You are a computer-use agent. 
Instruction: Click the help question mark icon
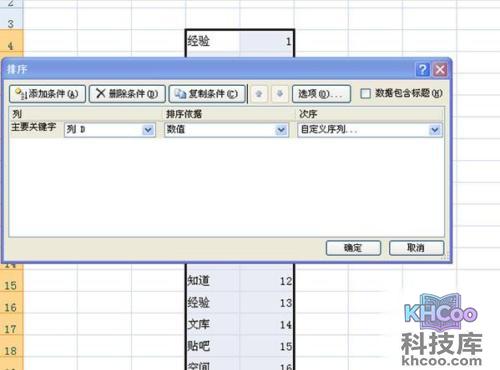coord(423,69)
